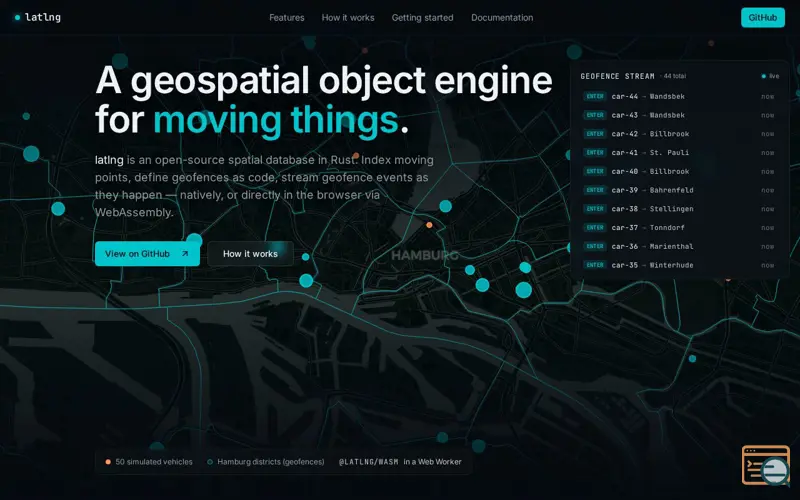800x500 pixels.
Task: Click the latlng logo in header
Action: [38, 17]
